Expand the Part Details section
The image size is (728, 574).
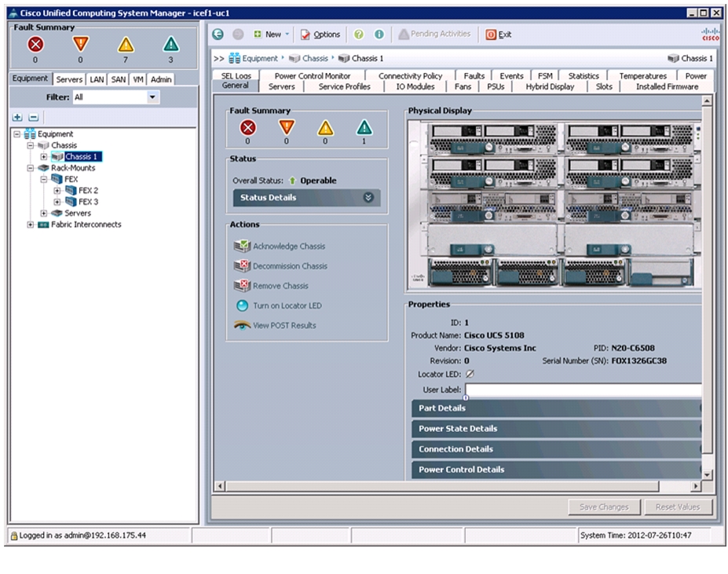[556, 408]
